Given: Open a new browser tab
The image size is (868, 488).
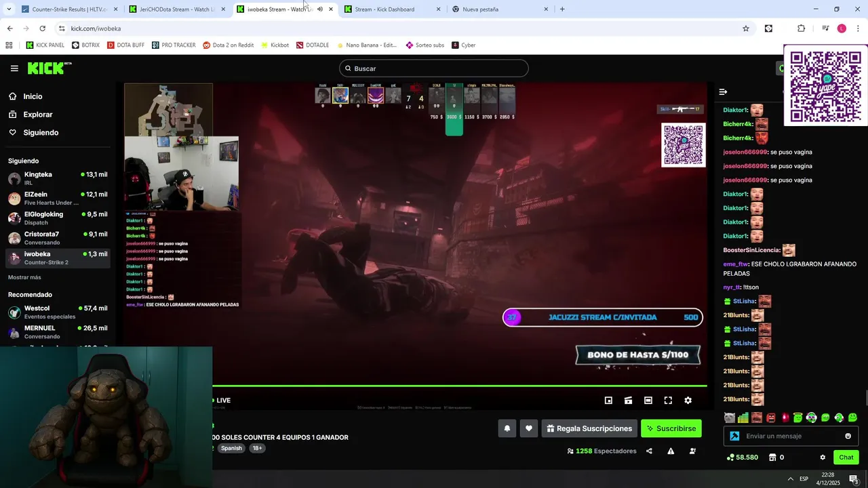Looking at the screenshot, I should pyautogui.click(x=562, y=9).
